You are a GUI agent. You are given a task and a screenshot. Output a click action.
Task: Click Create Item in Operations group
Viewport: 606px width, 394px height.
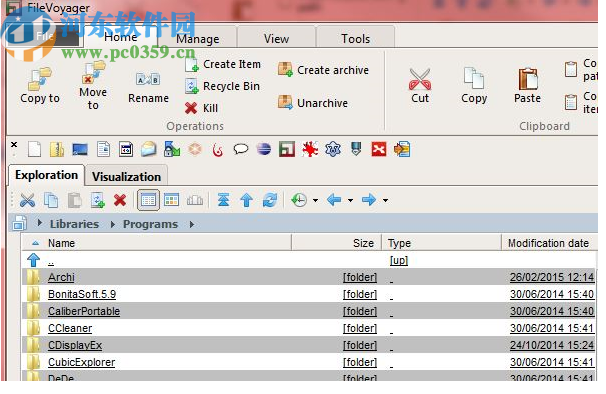[223, 65]
